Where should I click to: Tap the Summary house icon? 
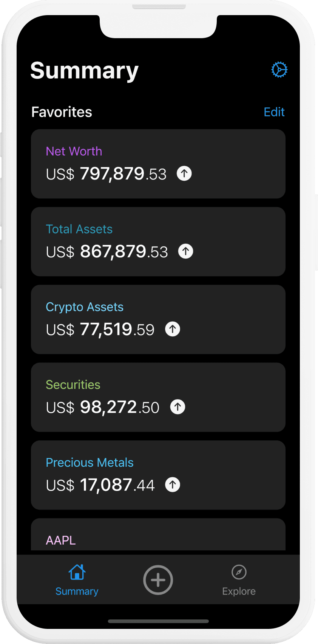[x=77, y=572]
